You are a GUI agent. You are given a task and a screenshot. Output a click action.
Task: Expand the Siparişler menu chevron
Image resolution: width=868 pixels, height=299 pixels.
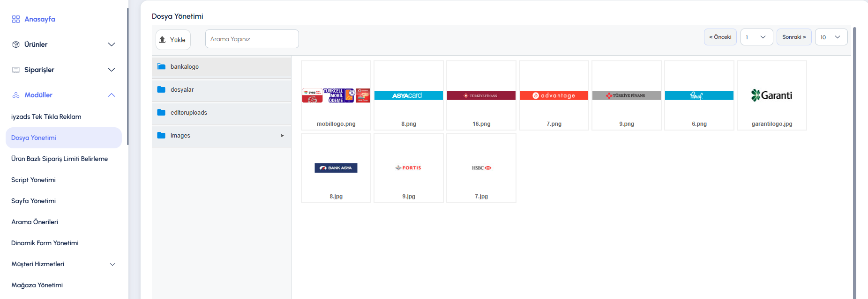[x=112, y=70]
